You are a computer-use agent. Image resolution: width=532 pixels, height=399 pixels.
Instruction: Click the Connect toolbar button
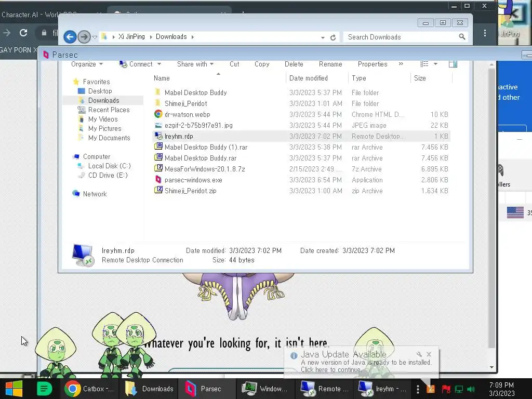[137, 64]
